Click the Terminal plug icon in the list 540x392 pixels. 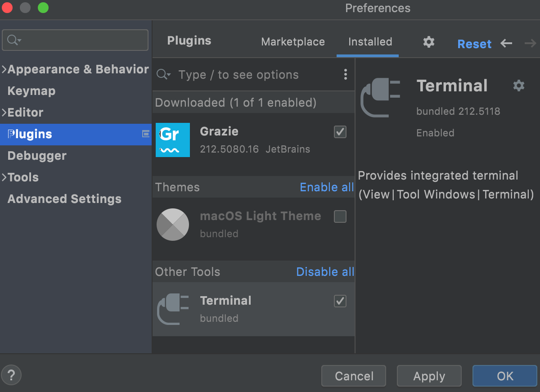coord(173,309)
